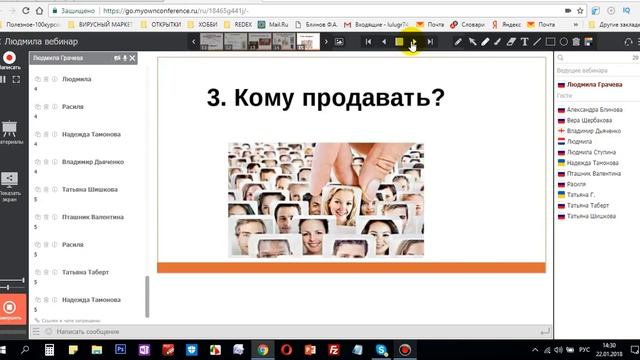
Task: Reply to Татьяна Шишкова chat message
Action: point(38,189)
